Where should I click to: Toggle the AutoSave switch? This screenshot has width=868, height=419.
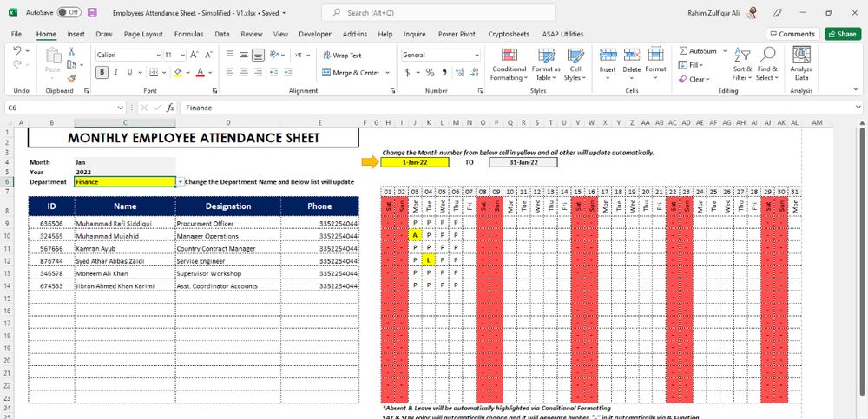[x=69, y=13]
